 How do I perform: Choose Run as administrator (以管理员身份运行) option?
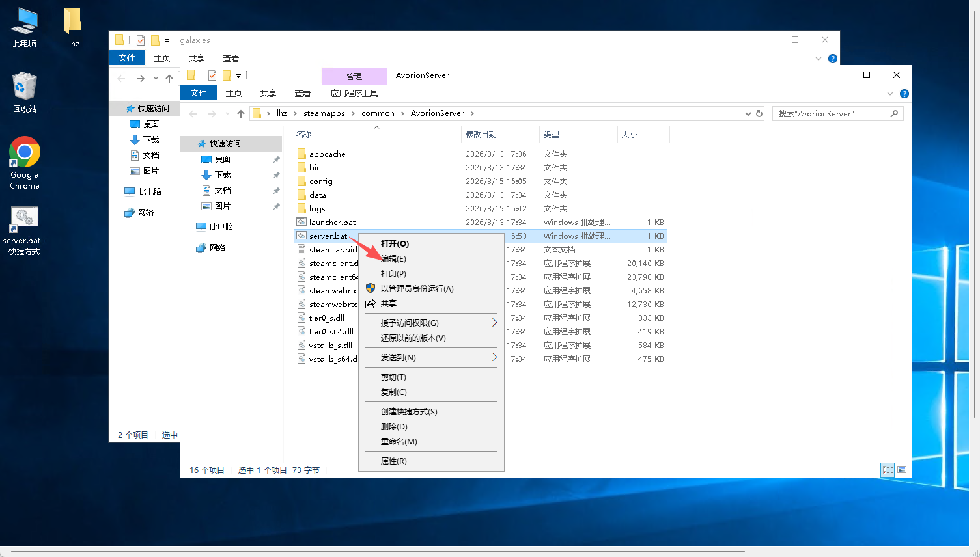417,289
